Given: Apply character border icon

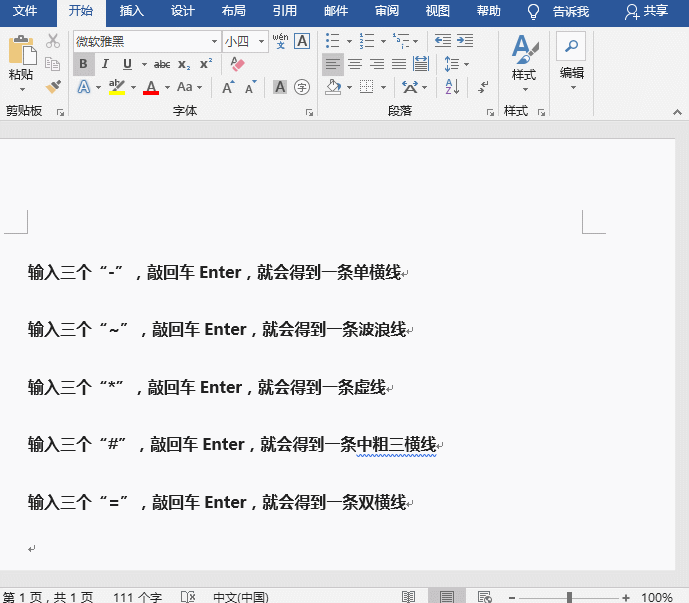Looking at the screenshot, I should pos(302,41).
